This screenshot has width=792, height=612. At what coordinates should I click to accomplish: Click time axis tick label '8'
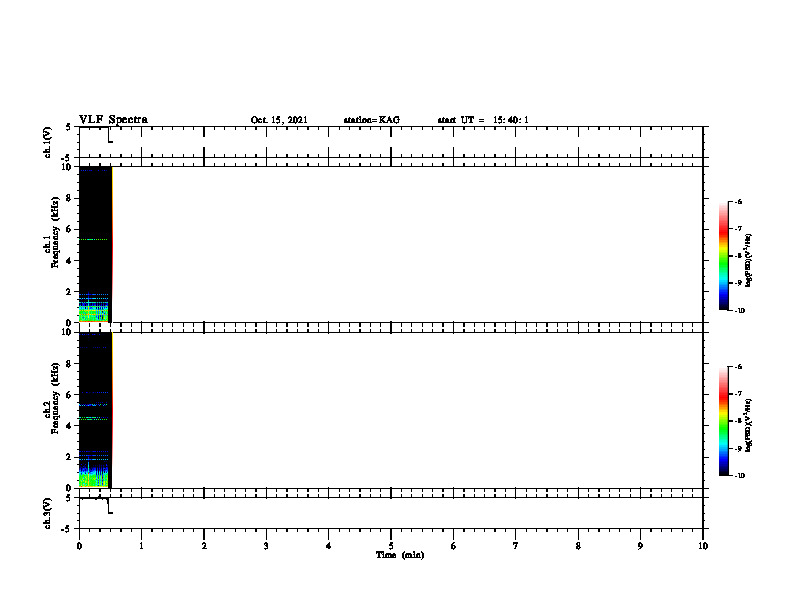(578, 546)
